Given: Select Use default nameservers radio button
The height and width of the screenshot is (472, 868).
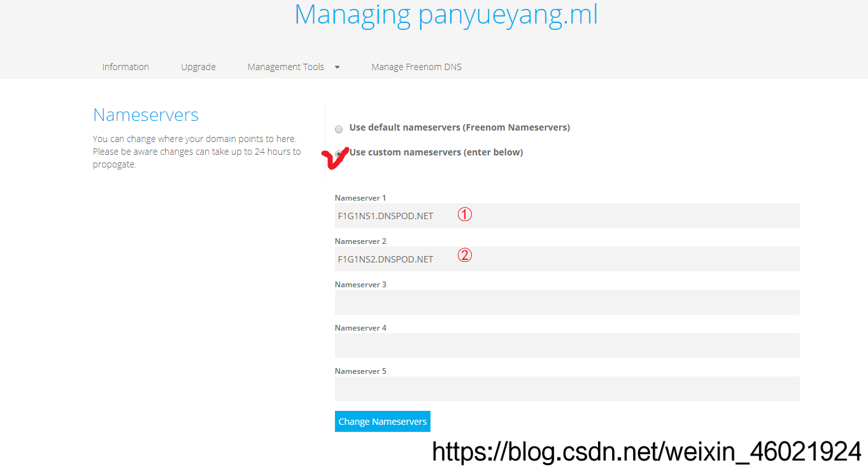Looking at the screenshot, I should [339, 129].
